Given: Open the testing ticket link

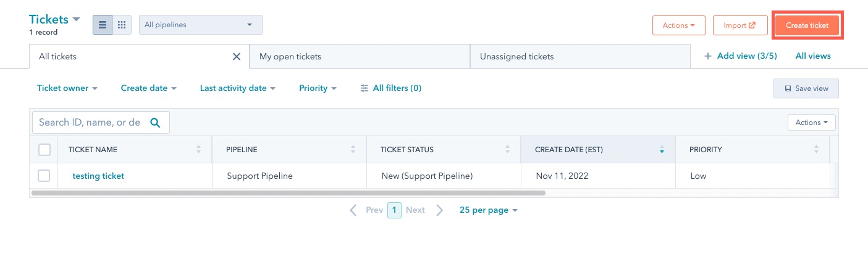Looking at the screenshot, I should click(98, 176).
